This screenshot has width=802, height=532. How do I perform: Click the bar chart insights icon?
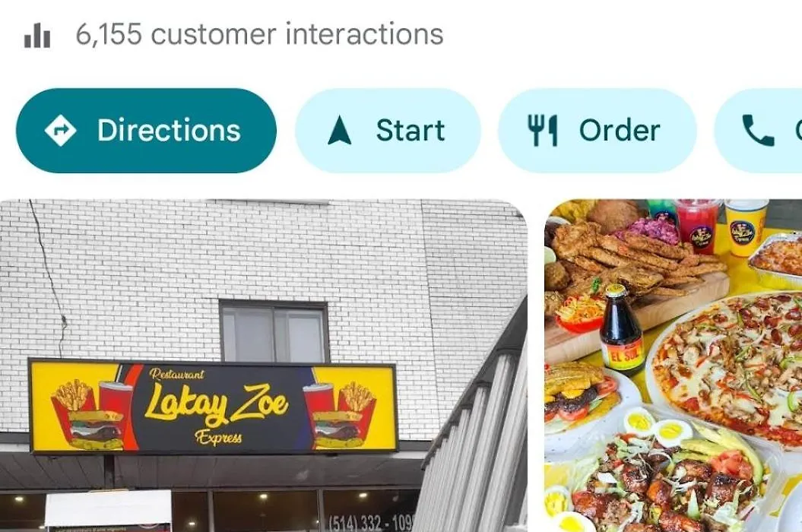(x=37, y=36)
